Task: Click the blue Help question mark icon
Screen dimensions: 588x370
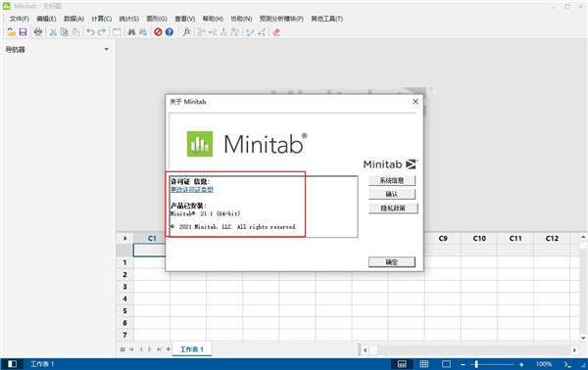Action: click(x=170, y=32)
